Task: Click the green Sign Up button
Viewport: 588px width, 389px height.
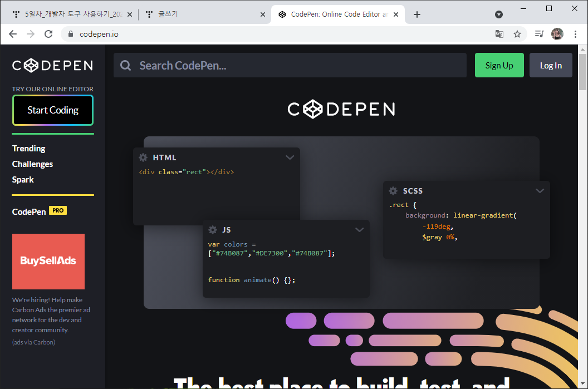Action: click(499, 65)
